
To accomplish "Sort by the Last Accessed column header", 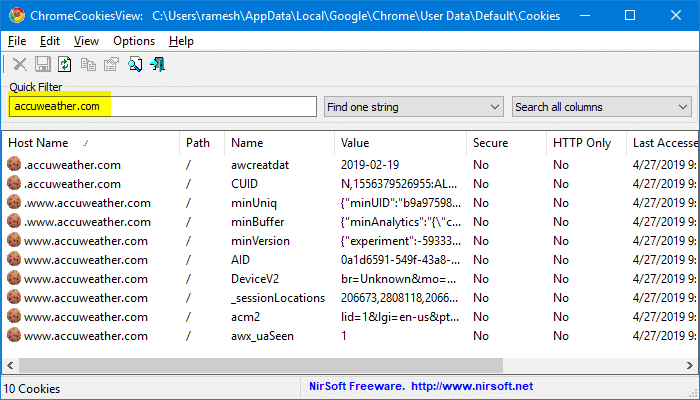I will click(662, 143).
